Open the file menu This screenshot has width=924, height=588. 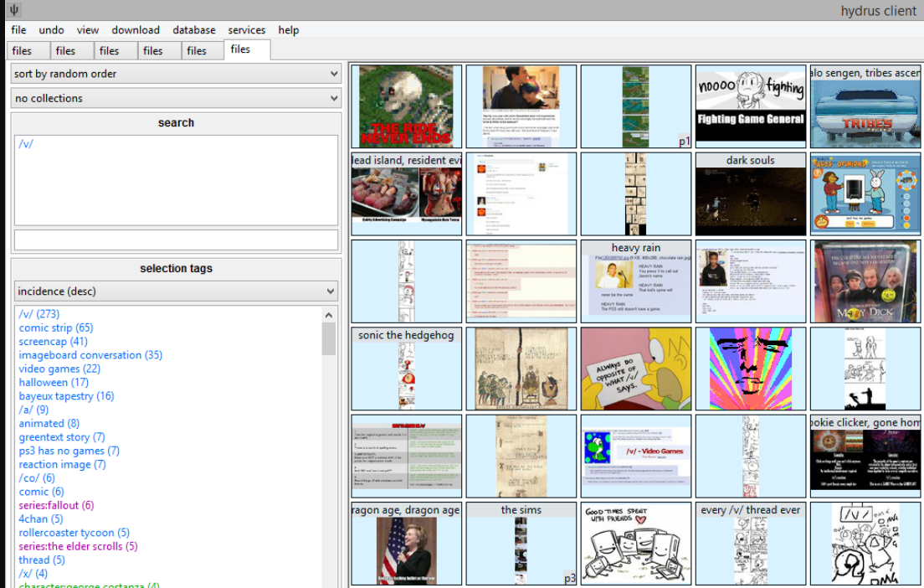[18, 29]
